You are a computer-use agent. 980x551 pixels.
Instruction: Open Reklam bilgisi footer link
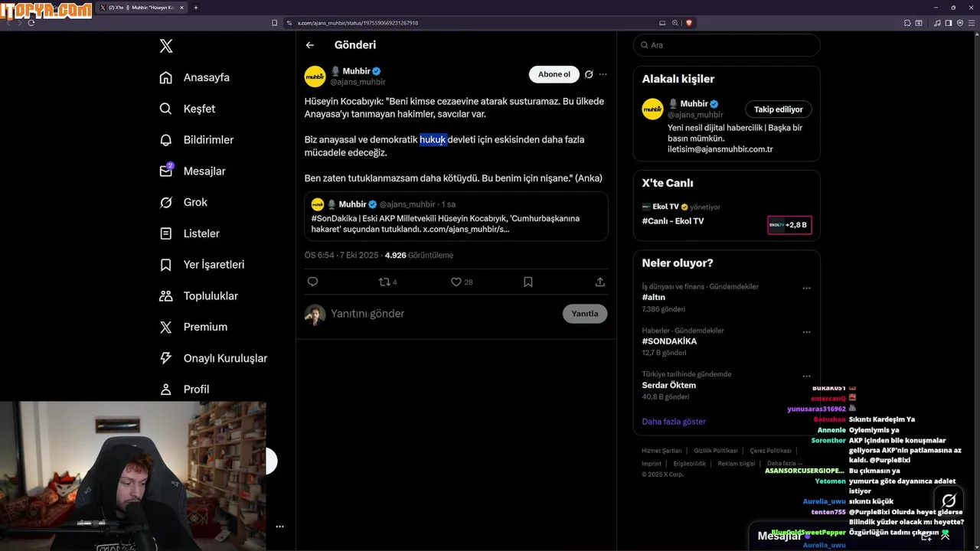(x=736, y=463)
